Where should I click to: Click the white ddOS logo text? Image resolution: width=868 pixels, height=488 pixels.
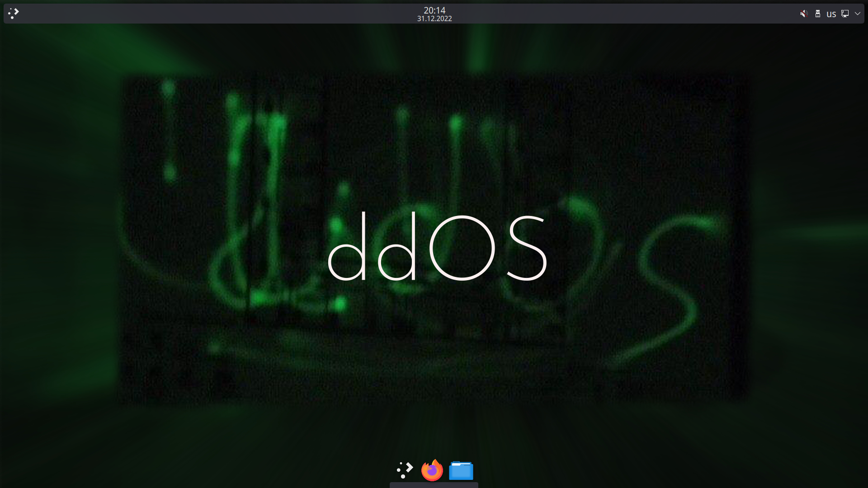click(437, 246)
